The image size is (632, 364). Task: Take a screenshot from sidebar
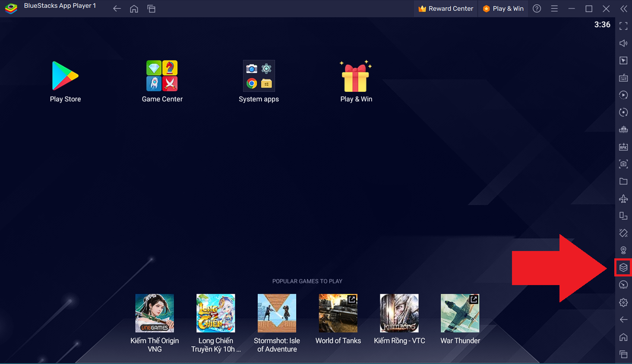(623, 164)
